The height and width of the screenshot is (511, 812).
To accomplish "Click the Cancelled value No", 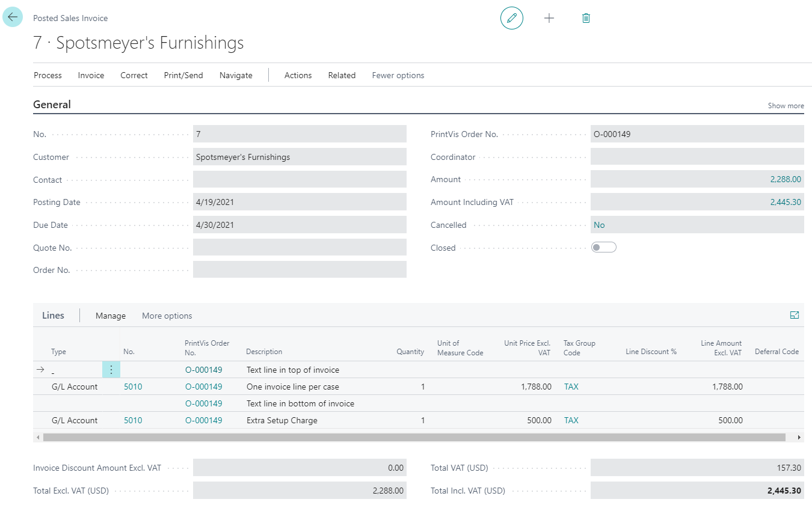I will pos(599,225).
